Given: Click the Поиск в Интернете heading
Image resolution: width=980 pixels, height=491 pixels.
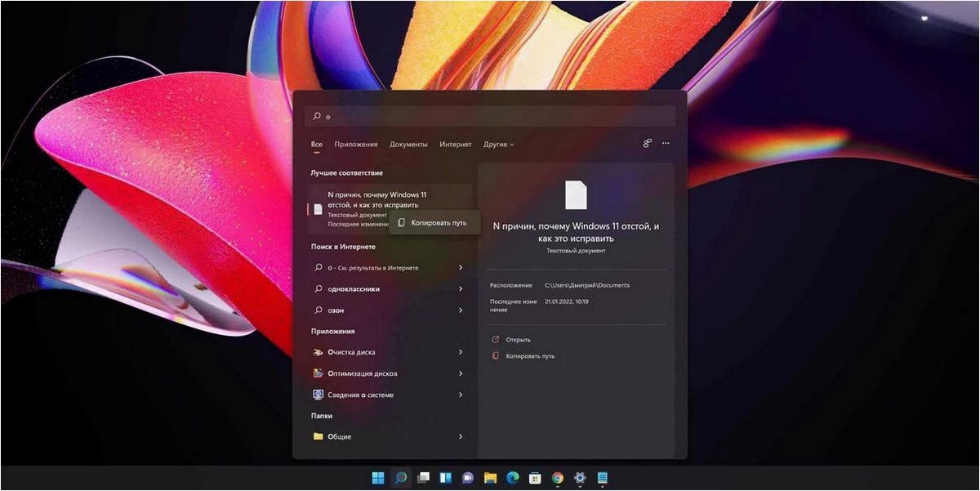Looking at the screenshot, I should (343, 246).
